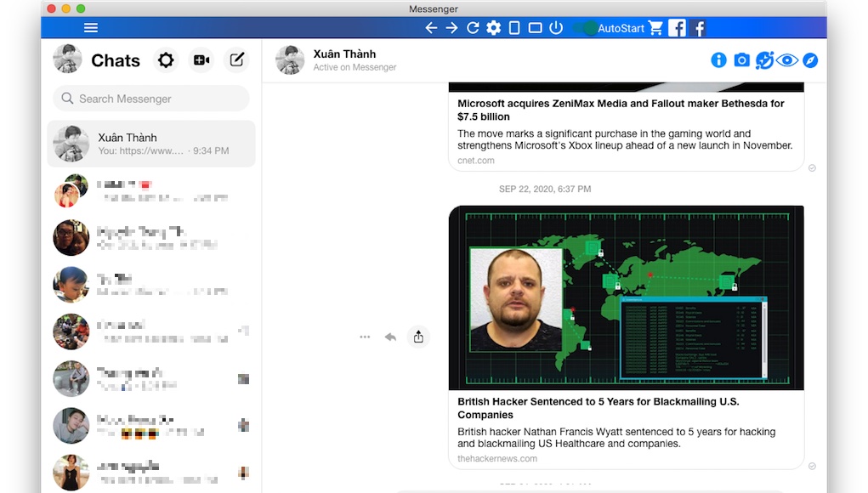Click the thehackernews.com source text
Viewport: 868px width, 493px height.
pos(497,459)
